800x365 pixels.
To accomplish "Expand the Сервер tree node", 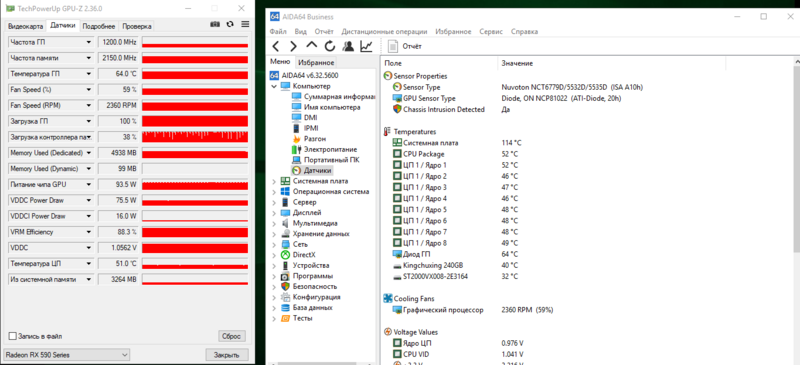I will [274, 202].
